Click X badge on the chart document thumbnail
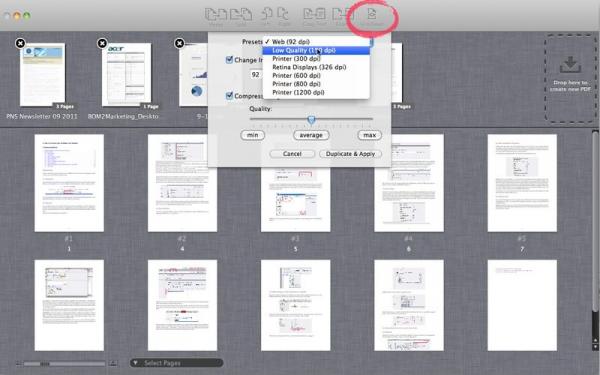Viewport: 600px width, 375px height. point(179,43)
